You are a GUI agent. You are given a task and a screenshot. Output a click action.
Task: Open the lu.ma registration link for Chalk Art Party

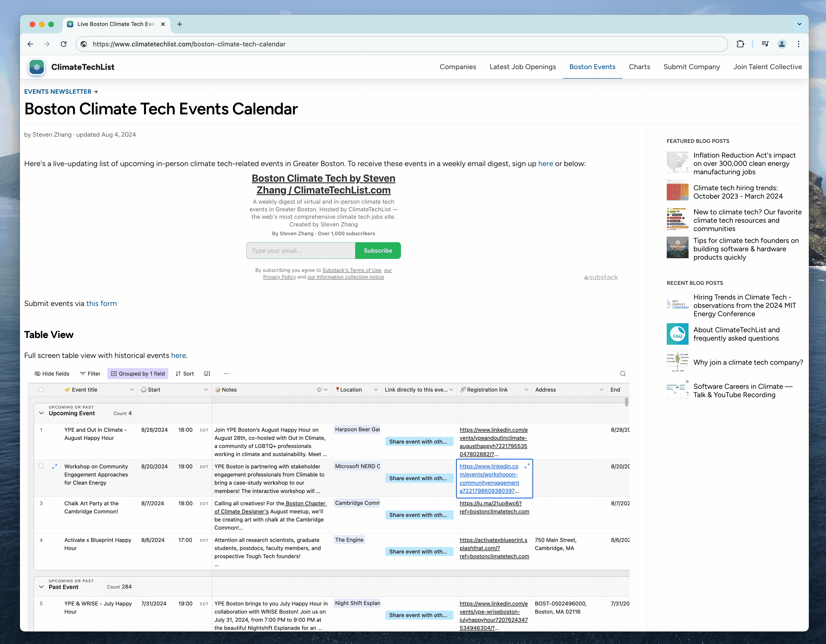[494, 508]
